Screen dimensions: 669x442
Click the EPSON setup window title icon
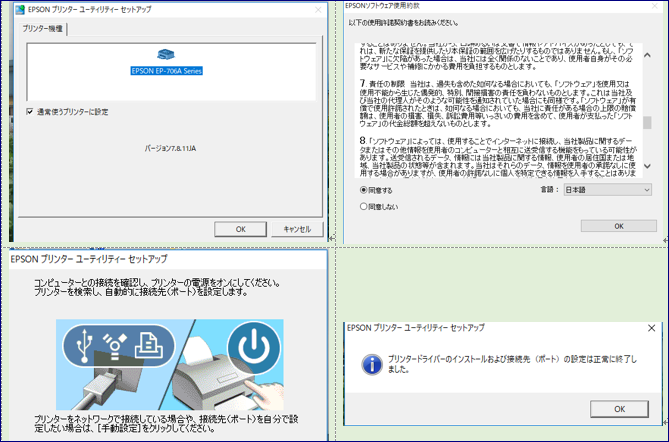click(20, 9)
